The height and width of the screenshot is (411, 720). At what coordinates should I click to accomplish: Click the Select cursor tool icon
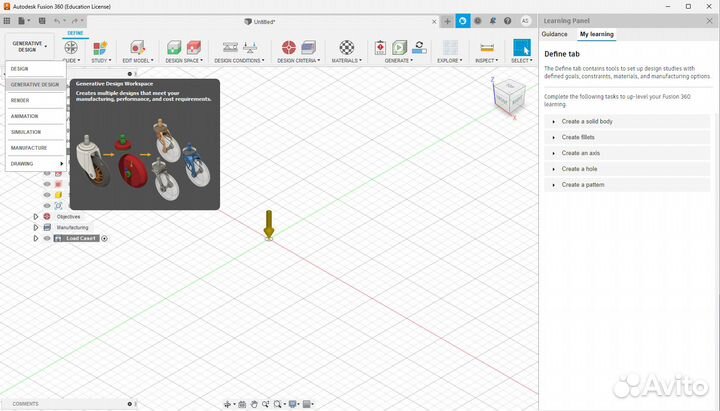click(x=522, y=48)
